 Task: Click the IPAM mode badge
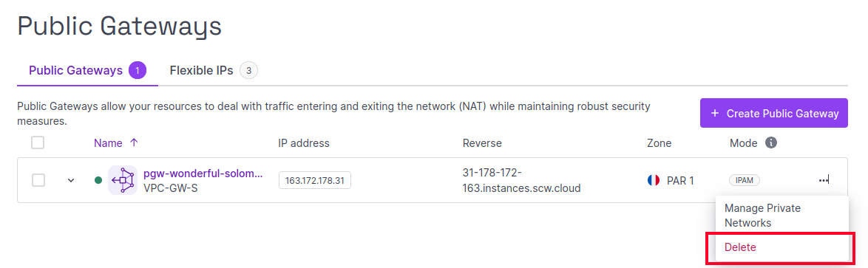(744, 180)
